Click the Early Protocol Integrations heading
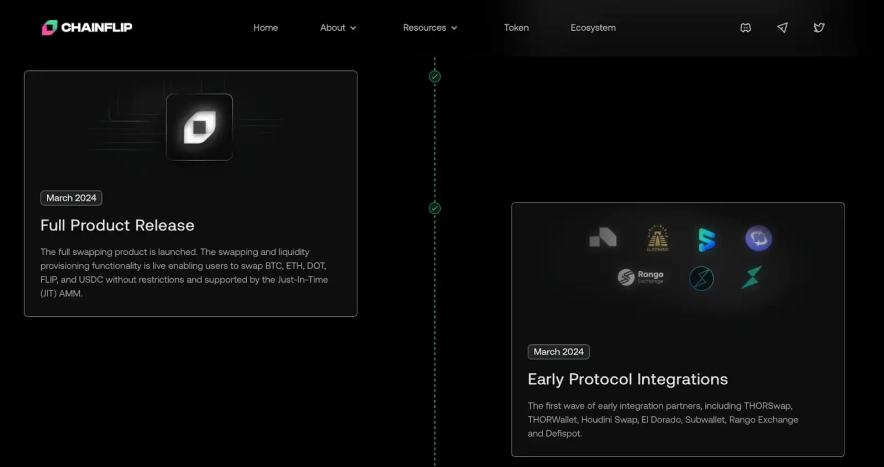The image size is (884, 467). 627,379
